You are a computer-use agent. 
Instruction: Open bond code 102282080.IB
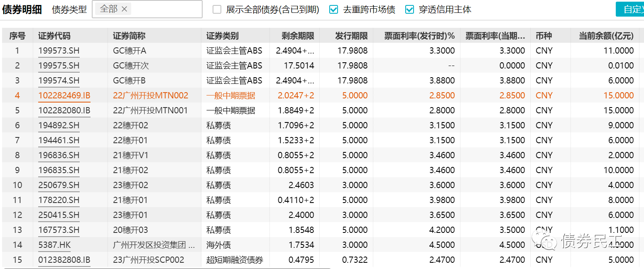64,110
